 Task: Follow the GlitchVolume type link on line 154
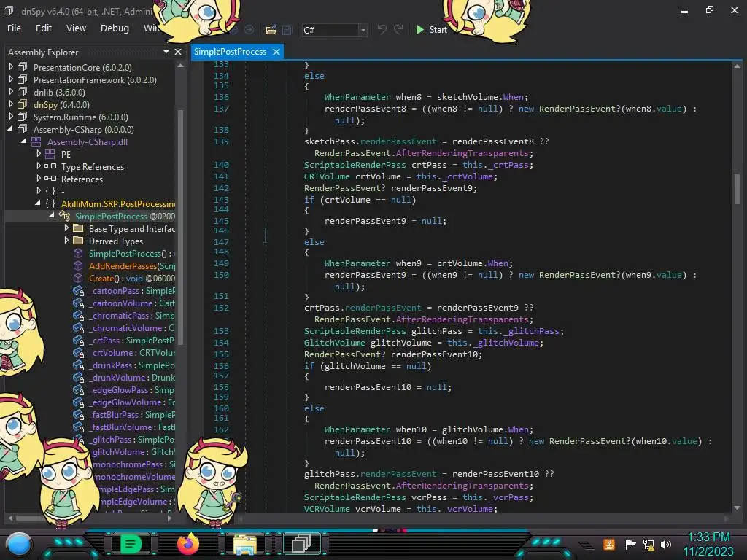tap(334, 343)
